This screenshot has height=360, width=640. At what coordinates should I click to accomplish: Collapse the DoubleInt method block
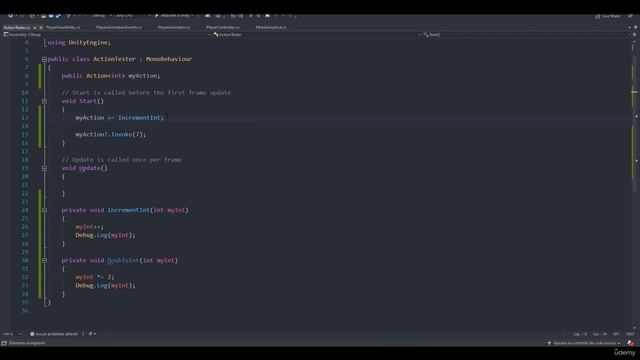click(44, 260)
